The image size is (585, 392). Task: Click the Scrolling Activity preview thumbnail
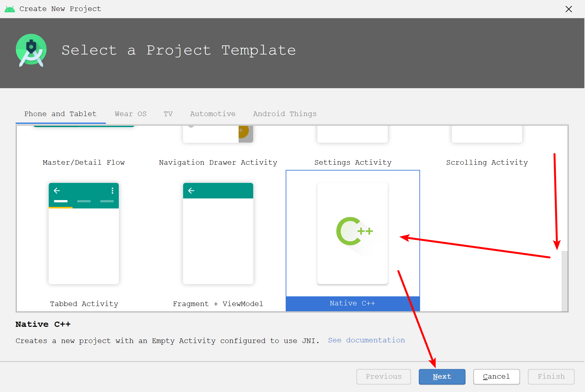(x=487, y=134)
